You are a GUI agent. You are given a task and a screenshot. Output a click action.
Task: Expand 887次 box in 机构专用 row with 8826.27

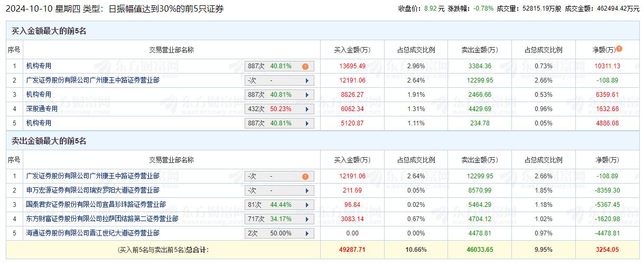pyautogui.click(x=279, y=95)
